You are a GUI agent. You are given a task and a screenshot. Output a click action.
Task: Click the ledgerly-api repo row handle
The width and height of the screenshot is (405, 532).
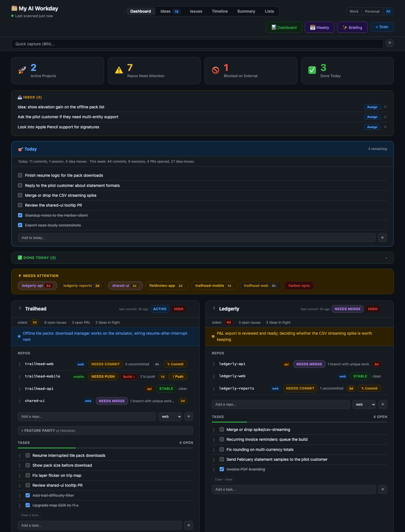[x=214, y=364]
